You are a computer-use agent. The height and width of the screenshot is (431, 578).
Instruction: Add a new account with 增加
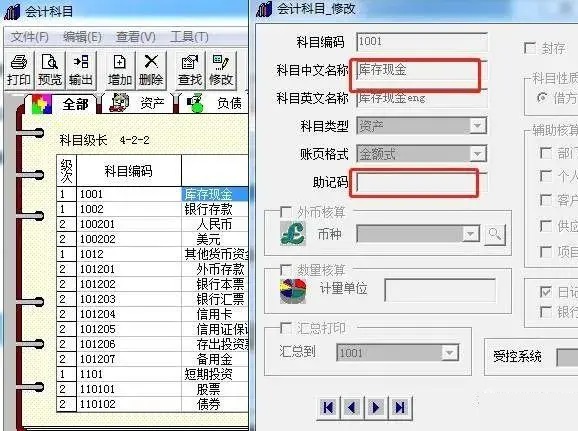[x=120, y=70]
